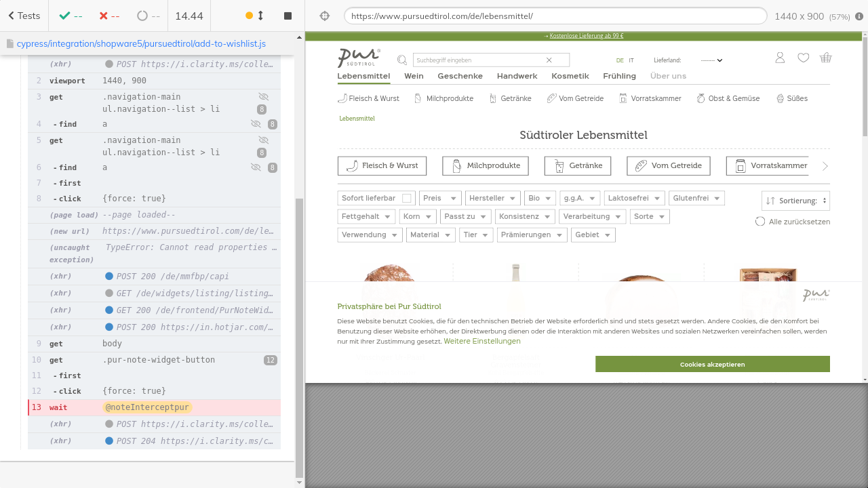
Task: Toggle auto-scrolling arrows icon in Cypress header
Action: (x=260, y=16)
